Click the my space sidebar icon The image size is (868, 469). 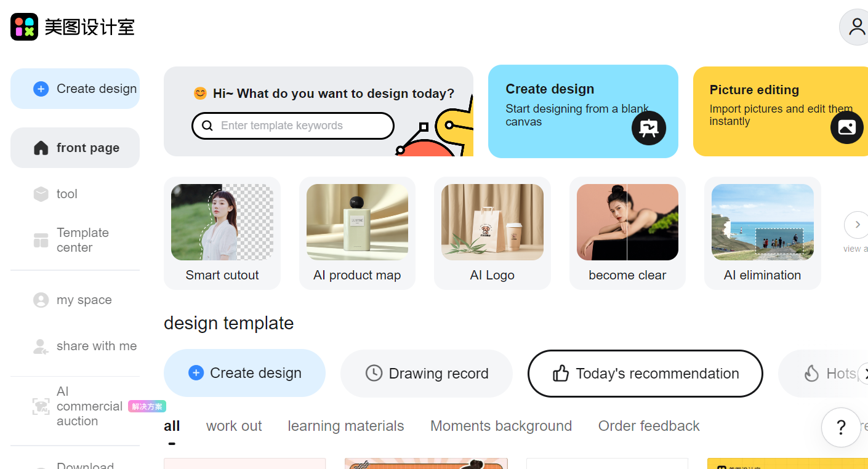pyautogui.click(x=41, y=300)
